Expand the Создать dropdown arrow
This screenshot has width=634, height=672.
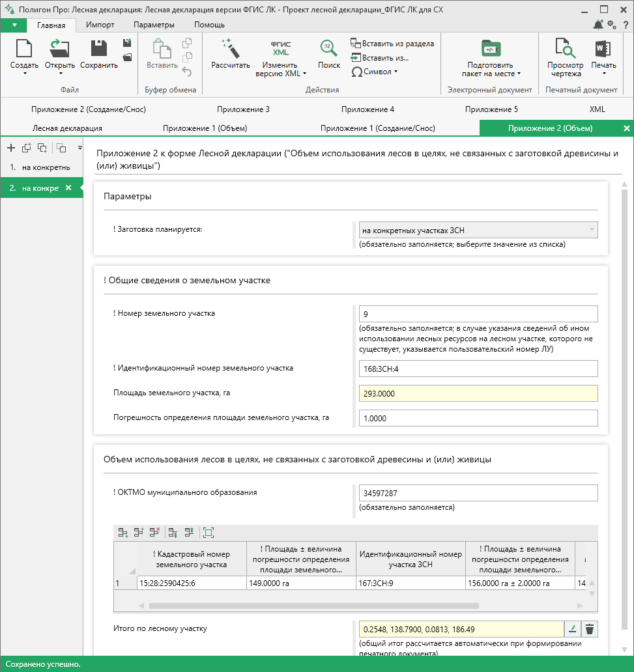pos(25,74)
